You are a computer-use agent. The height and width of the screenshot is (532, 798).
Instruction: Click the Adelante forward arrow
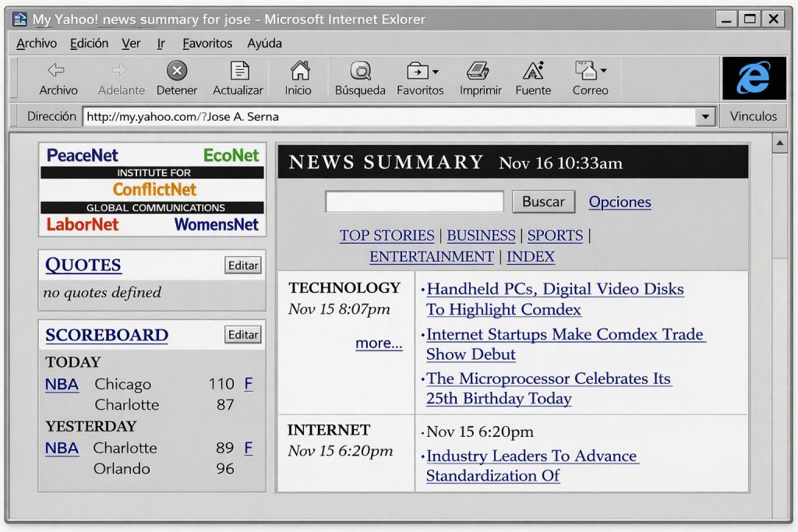[x=119, y=70]
